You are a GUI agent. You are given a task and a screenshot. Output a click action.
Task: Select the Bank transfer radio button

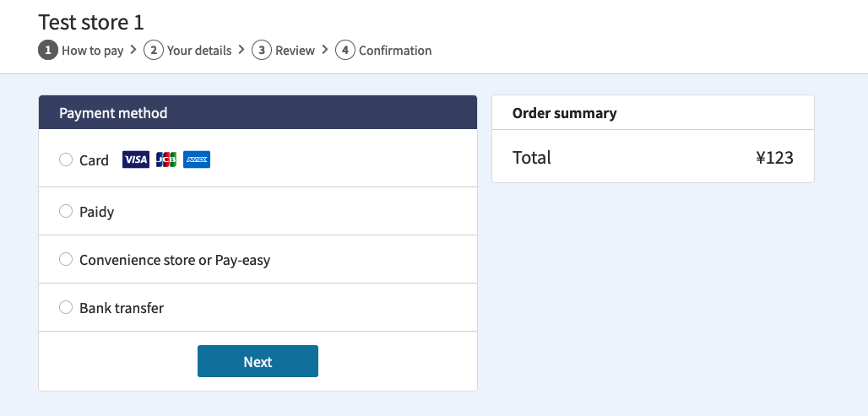click(66, 308)
